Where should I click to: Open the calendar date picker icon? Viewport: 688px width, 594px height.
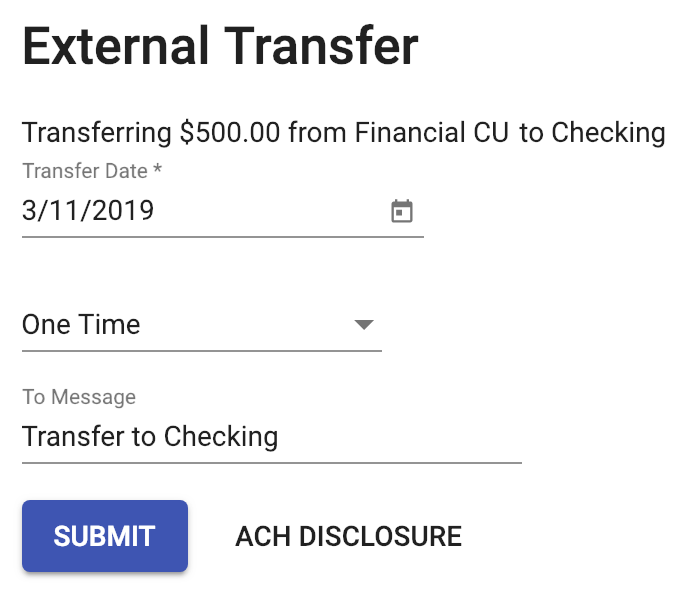[x=401, y=212]
